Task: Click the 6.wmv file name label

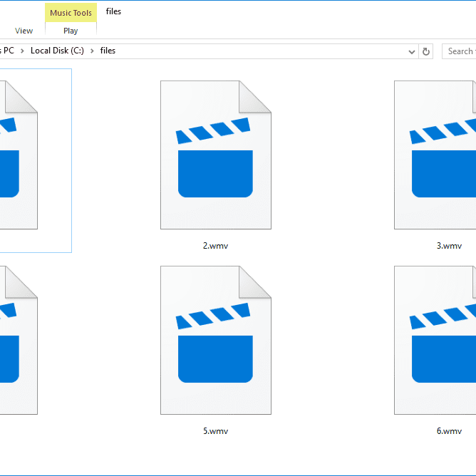Action: 449,431
